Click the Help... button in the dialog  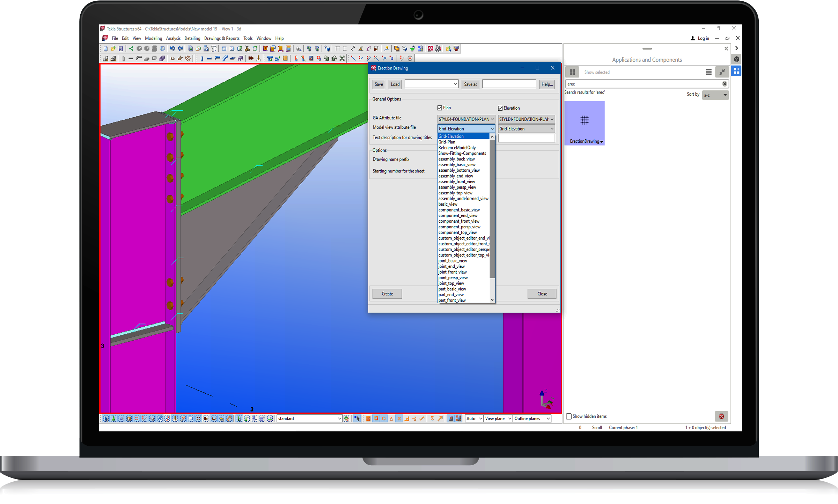pos(547,84)
